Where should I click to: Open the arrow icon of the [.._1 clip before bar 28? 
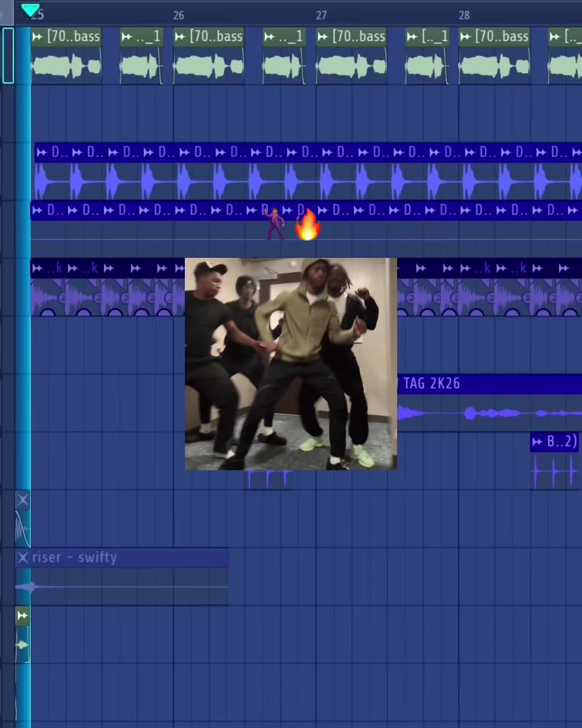pos(412,37)
